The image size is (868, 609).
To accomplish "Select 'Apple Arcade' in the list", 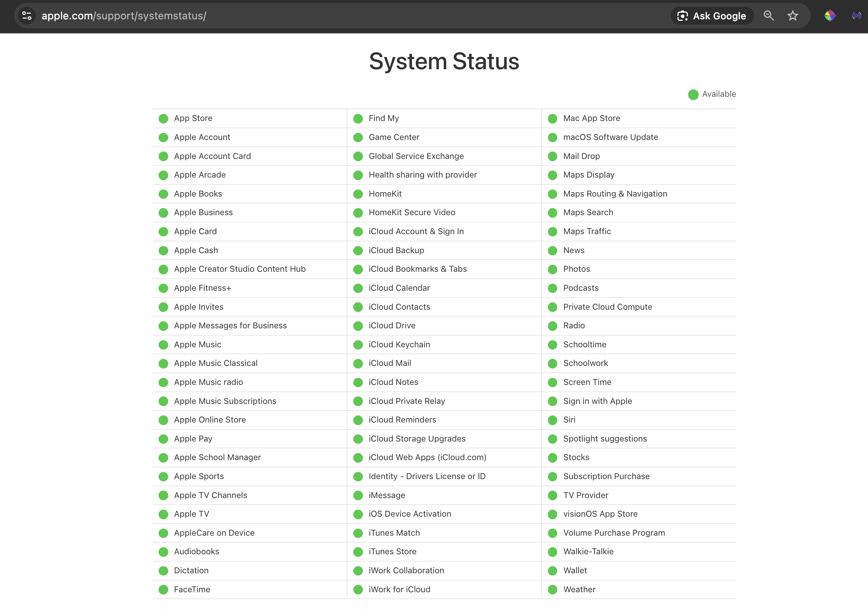I will [x=200, y=175].
